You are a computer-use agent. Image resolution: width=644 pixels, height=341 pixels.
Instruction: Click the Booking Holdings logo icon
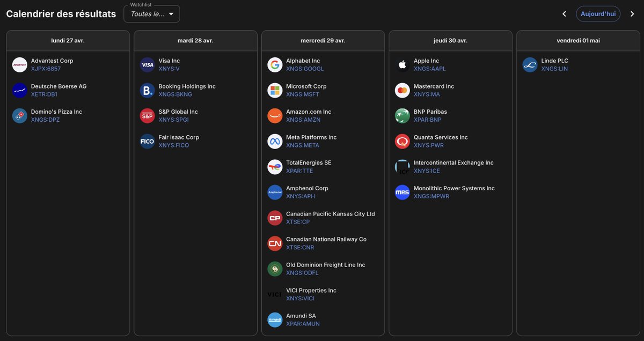(148, 91)
